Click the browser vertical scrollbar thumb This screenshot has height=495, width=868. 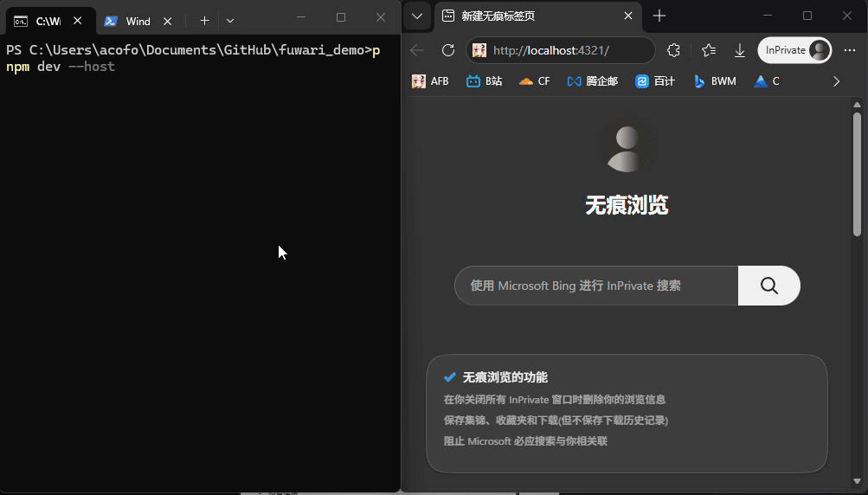click(857, 175)
